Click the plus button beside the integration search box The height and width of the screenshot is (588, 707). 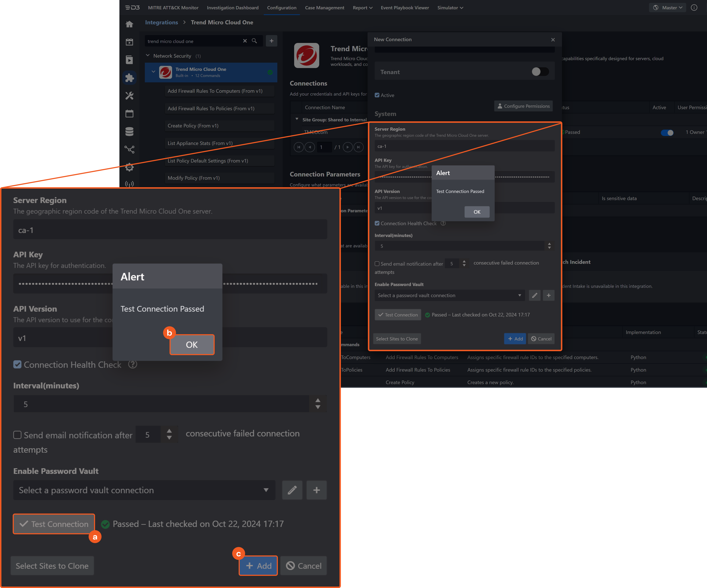click(271, 41)
